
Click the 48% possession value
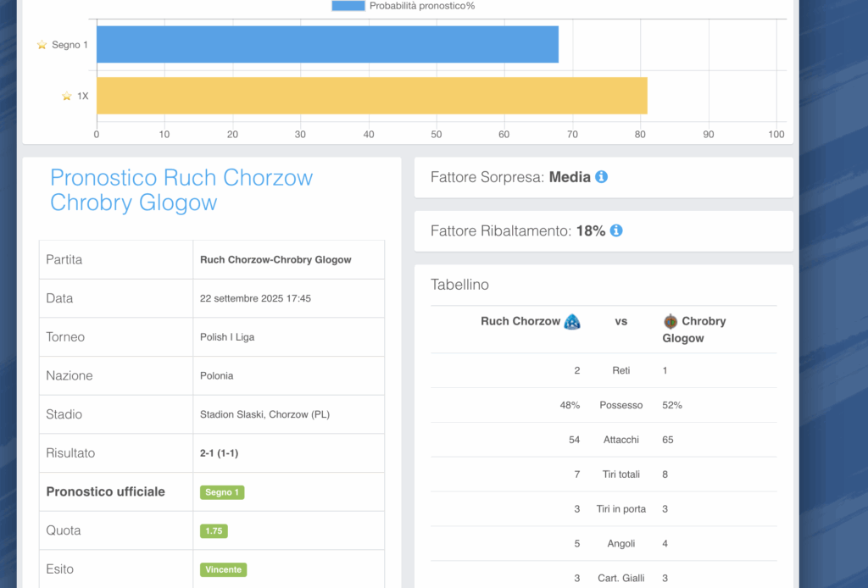pos(570,405)
